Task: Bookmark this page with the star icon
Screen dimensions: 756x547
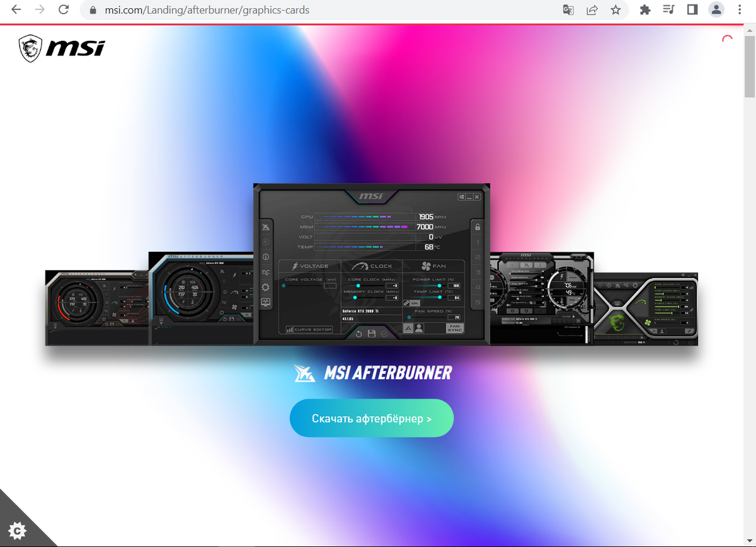Action: 616,10
